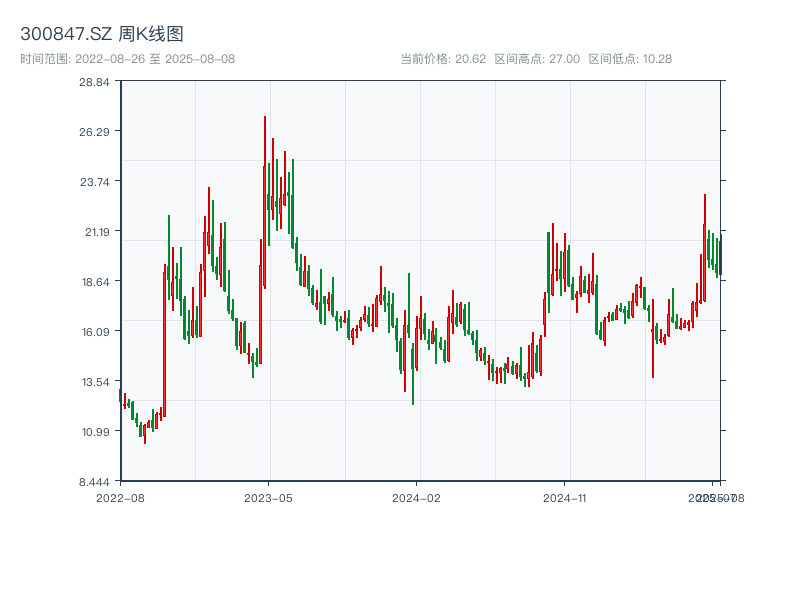Click the x-axis label 2022-08
800x600 pixels.
(x=120, y=498)
